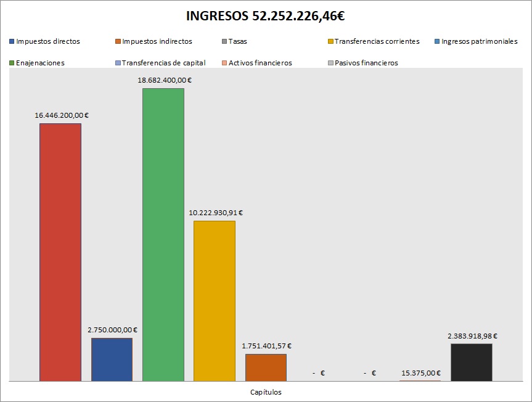This screenshot has height=402, width=532.
Task: Select the short dark blue bar
Action: pos(112,359)
